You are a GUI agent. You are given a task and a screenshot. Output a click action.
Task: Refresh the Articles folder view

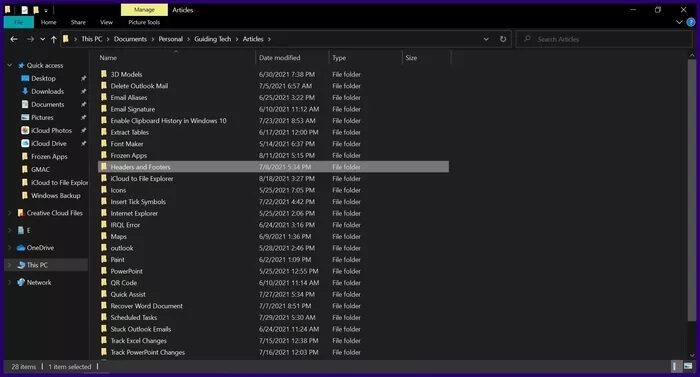coord(503,39)
